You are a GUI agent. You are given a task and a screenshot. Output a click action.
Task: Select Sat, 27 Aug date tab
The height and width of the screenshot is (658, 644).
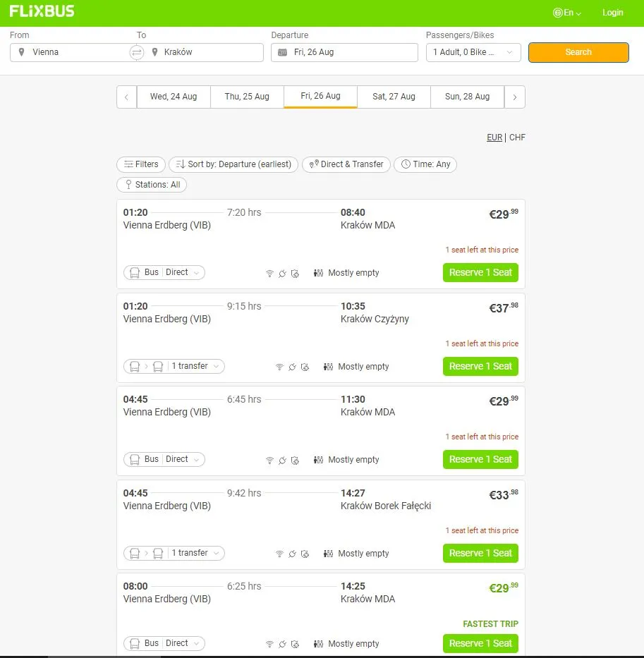point(394,97)
